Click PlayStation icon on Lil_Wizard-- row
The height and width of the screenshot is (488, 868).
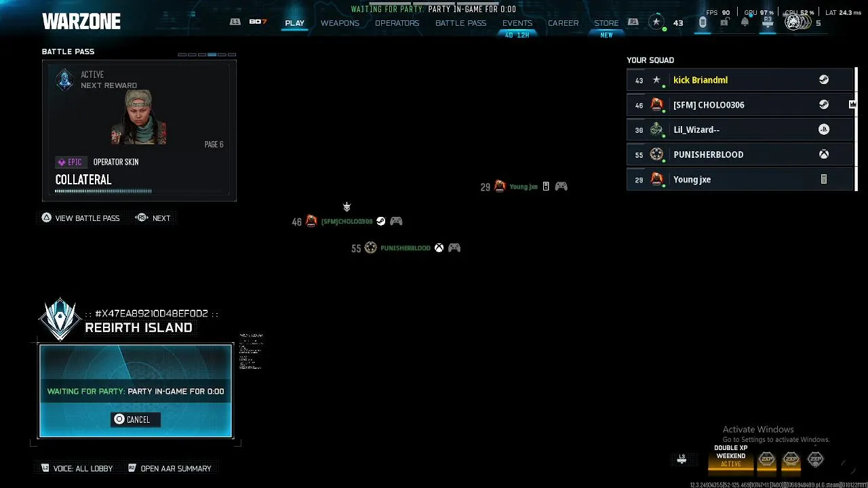[x=824, y=129]
